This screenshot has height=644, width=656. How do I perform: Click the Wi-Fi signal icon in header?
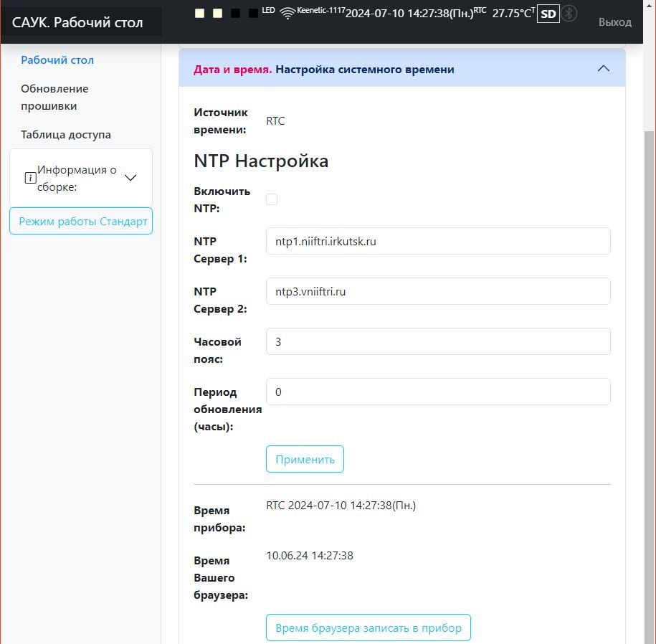[287, 13]
